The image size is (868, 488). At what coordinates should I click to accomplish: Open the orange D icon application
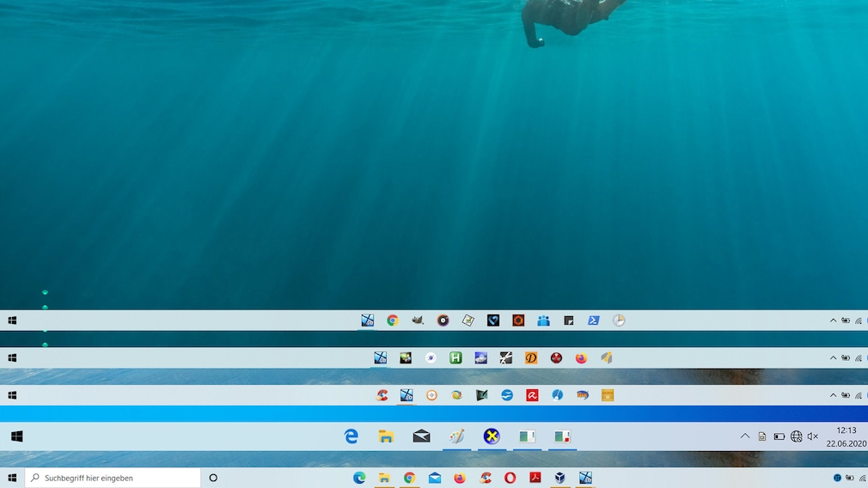coord(531,357)
